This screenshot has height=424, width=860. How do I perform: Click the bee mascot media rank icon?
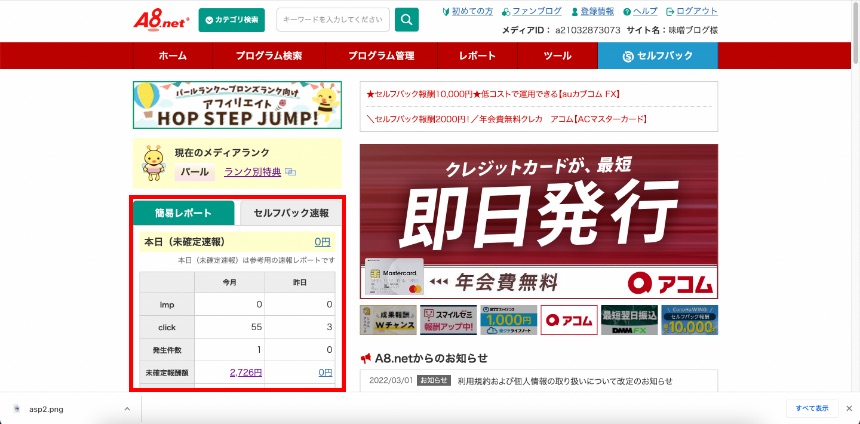pyautogui.click(x=153, y=163)
